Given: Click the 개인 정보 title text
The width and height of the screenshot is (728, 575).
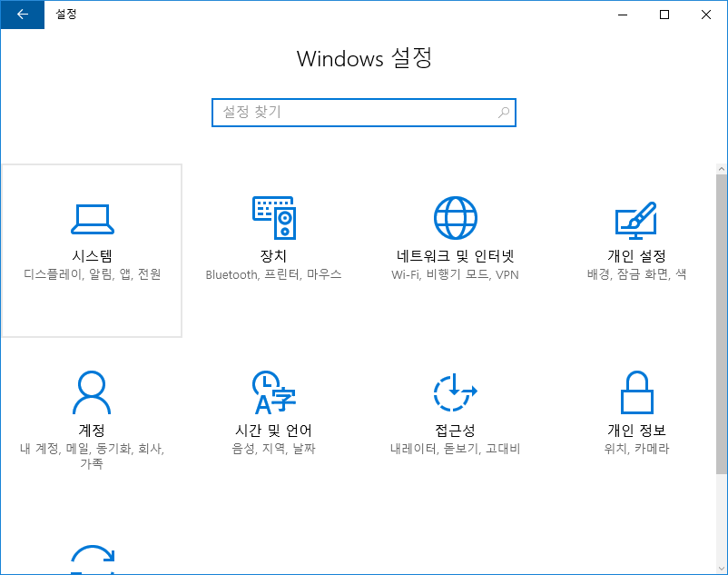Looking at the screenshot, I should pyautogui.click(x=636, y=430).
